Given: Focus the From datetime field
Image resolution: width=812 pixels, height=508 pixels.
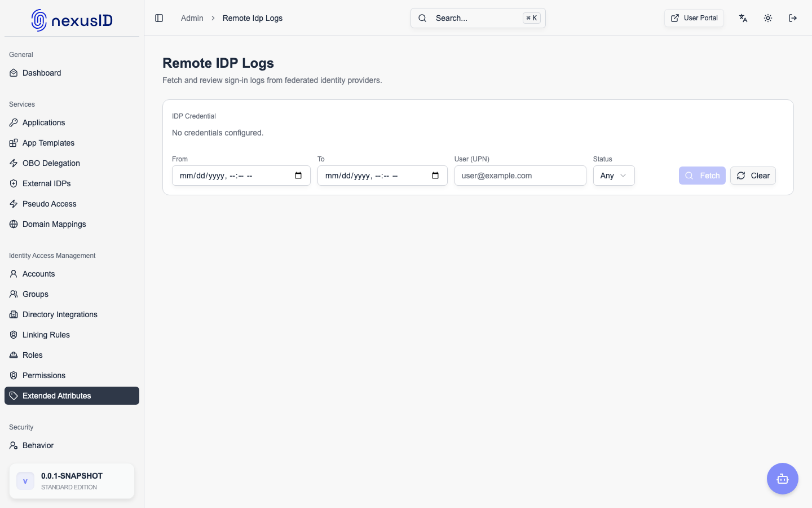Looking at the screenshot, I should point(241,176).
